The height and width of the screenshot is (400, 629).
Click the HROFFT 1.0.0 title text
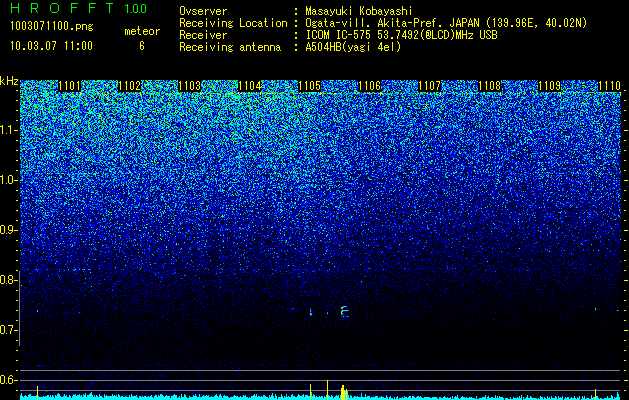click(x=79, y=8)
